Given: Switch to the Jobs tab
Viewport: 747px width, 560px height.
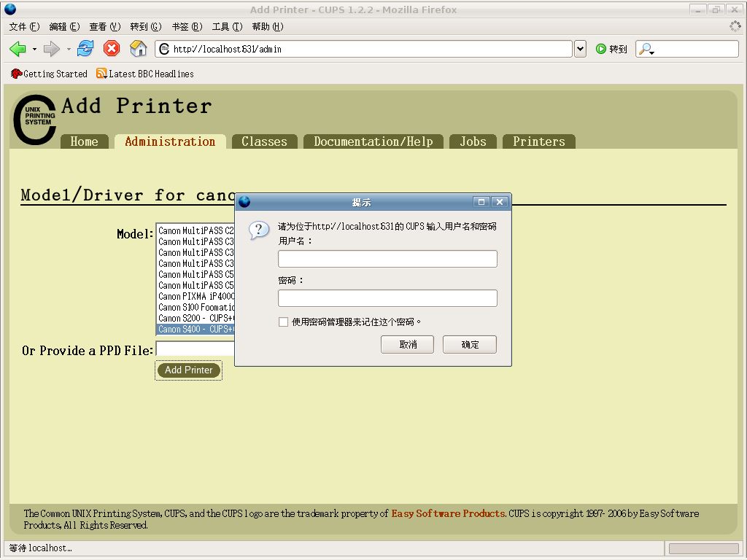Looking at the screenshot, I should [473, 141].
